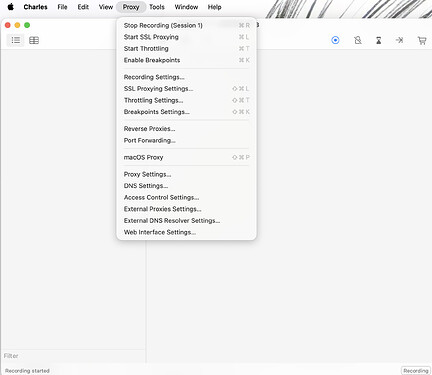Open Breakpoints Settings...
432x375 pixels.
click(x=187, y=112)
